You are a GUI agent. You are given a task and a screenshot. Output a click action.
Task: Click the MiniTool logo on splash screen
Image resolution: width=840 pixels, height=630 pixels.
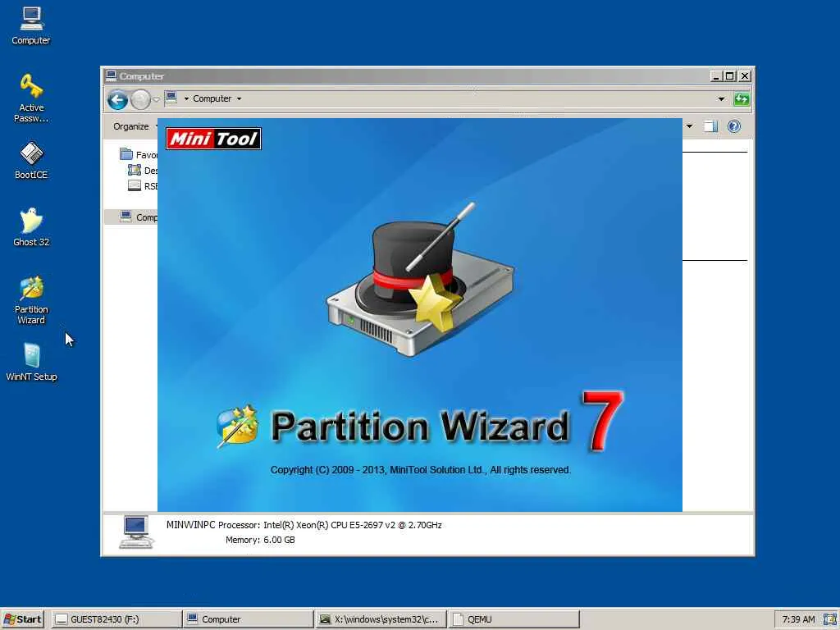point(213,139)
